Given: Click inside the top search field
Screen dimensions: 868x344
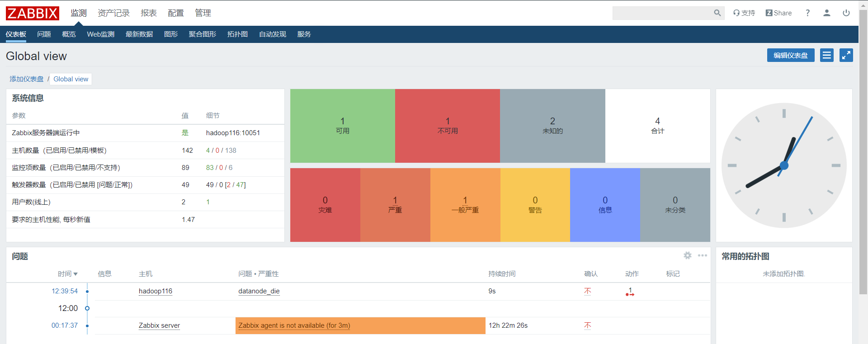Looking at the screenshot, I should (662, 13).
